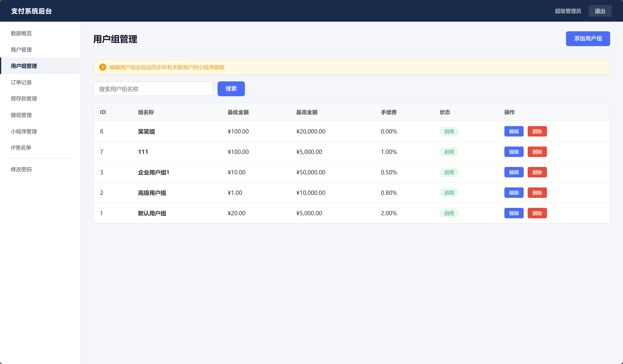Click the 搜索 button
623x364 pixels.
pos(231,89)
